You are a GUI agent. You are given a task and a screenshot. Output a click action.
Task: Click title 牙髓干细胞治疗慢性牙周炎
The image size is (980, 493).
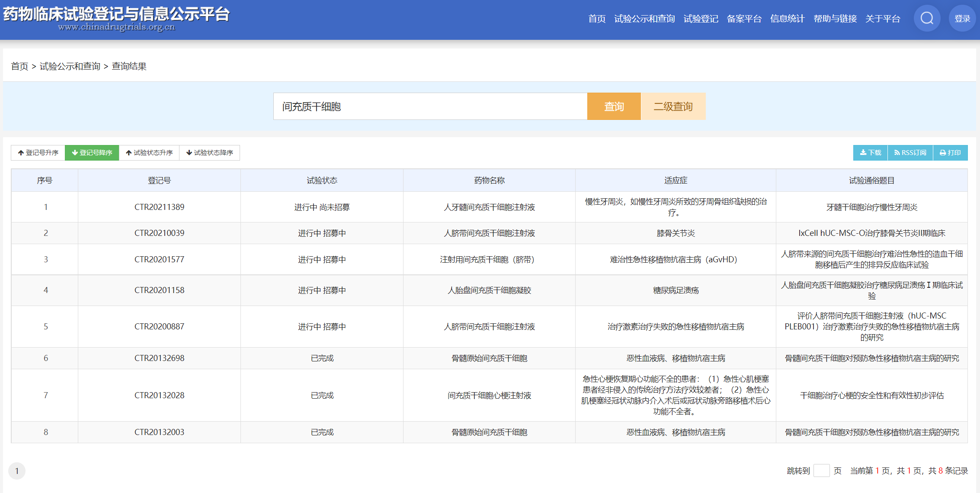pos(872,207)
